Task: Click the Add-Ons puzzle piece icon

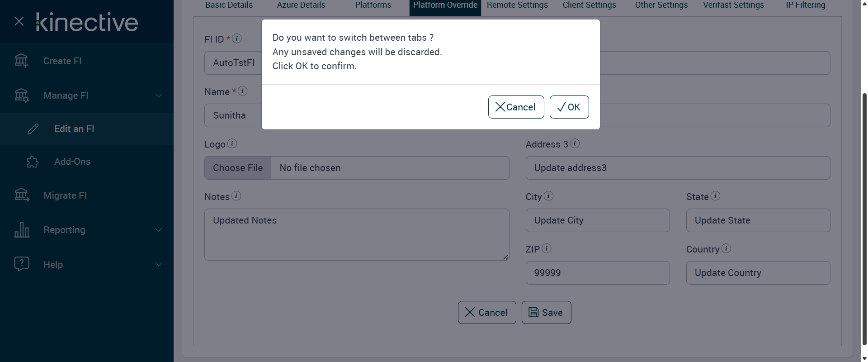Action: point(33,162)
